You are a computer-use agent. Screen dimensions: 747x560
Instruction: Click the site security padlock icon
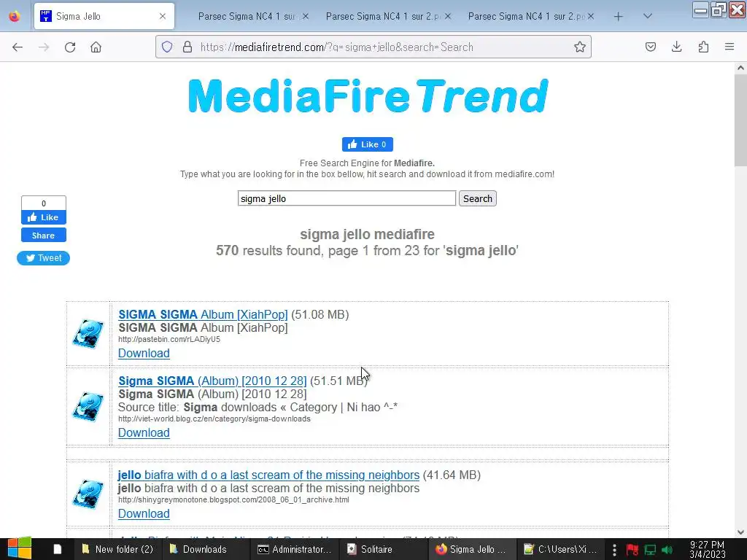(x=187, y=47)
